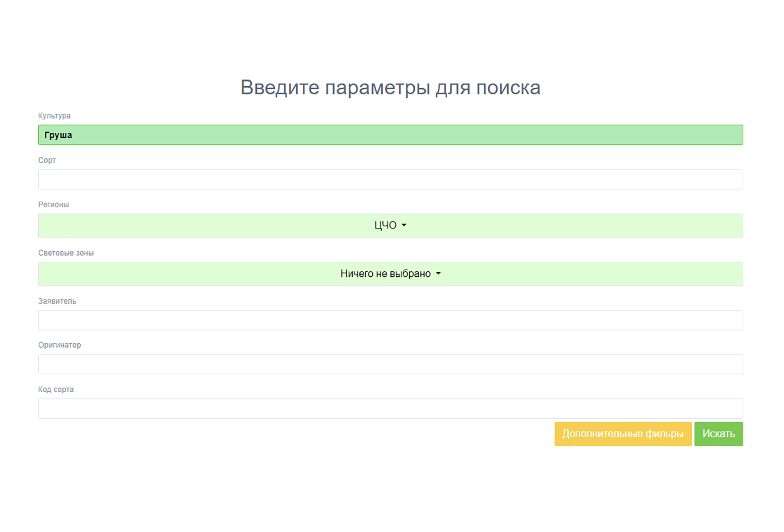This screenshot has width=784, height=532.
Task: Click the Заявитель label text
Action: tap(57, 301)
